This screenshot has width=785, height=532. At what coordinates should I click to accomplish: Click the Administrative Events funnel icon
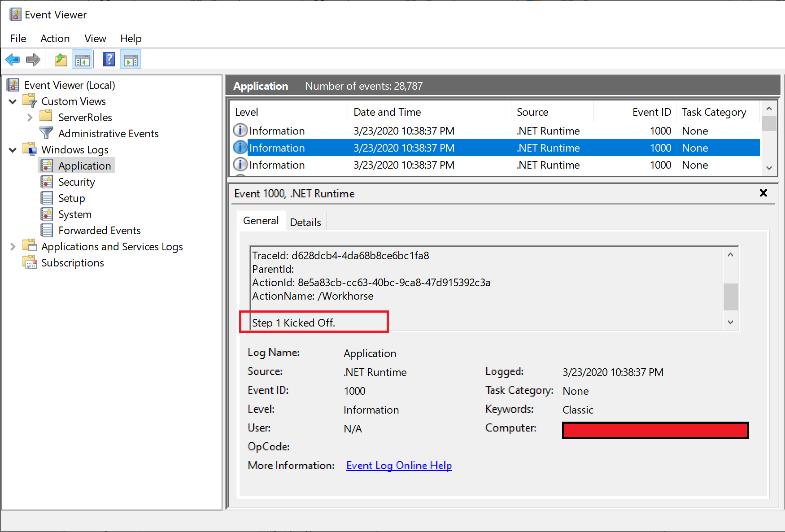pos(46,133)
